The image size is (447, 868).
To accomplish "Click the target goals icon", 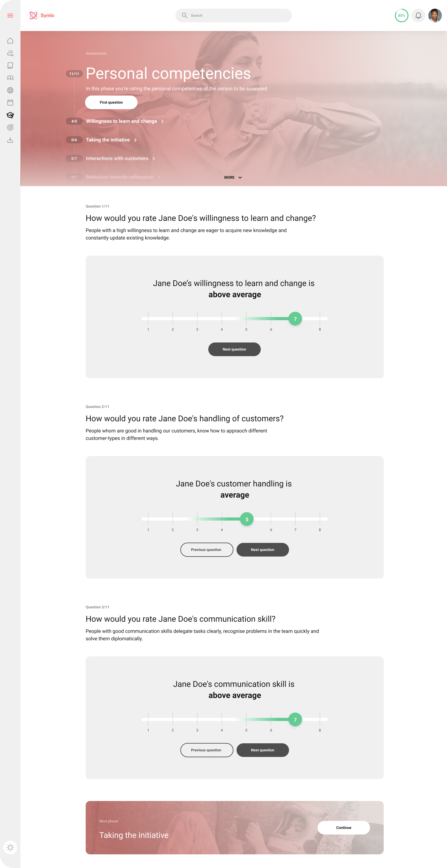I will pyautogui.click(x=10, y=127).
